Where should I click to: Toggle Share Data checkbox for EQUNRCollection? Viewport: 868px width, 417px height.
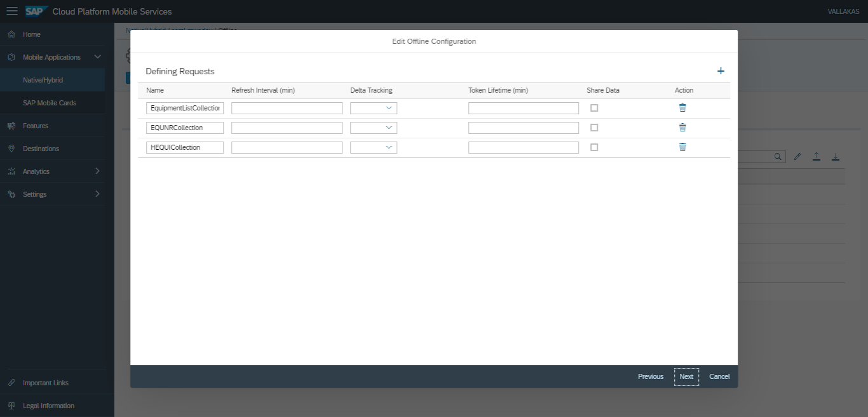tap(594, 128)
